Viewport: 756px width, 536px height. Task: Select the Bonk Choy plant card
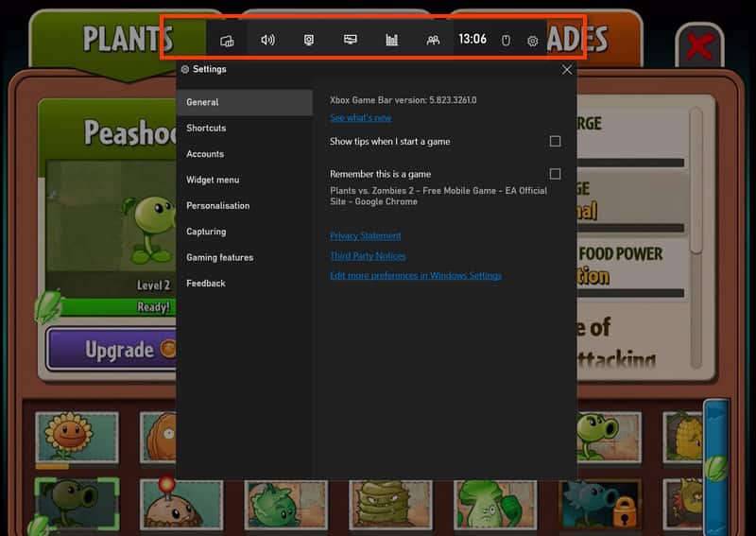(x=495, y=505)
